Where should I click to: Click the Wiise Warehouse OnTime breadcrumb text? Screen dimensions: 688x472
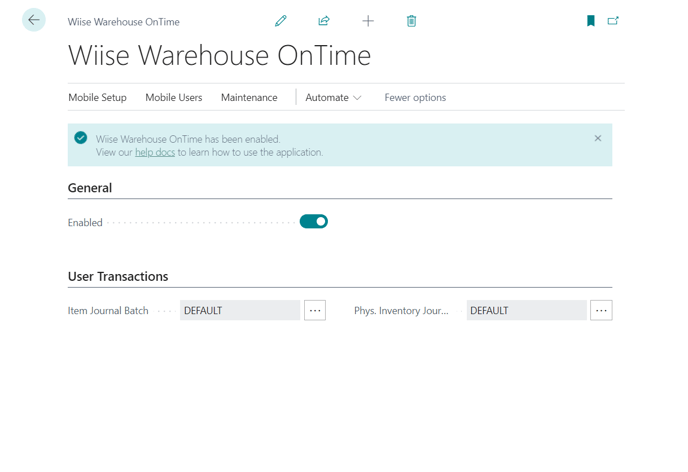click(124, 22)
